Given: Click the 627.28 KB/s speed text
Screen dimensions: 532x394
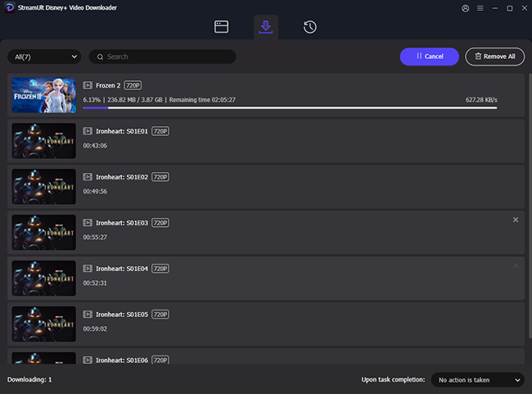Looking at the screenshot, I should click(x=481, y=100).
